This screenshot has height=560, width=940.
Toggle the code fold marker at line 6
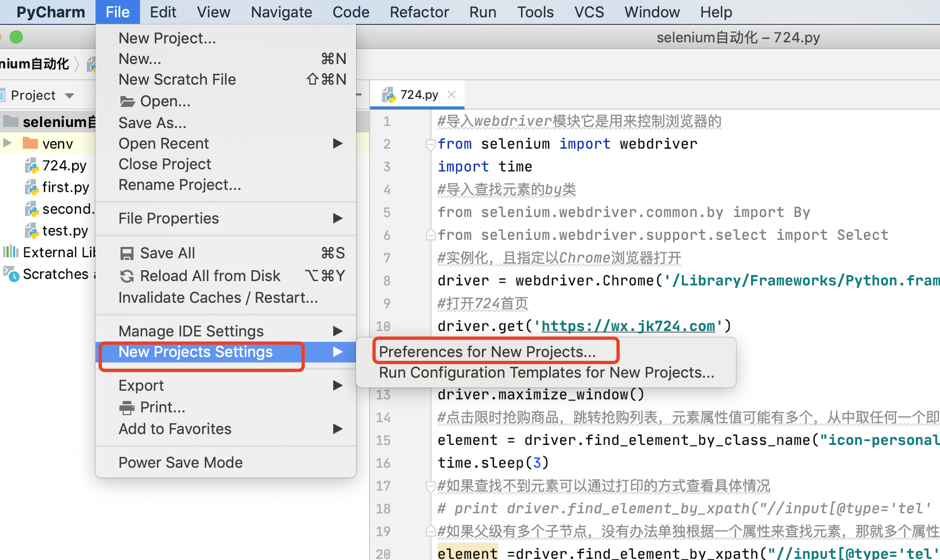click(431, 235)
